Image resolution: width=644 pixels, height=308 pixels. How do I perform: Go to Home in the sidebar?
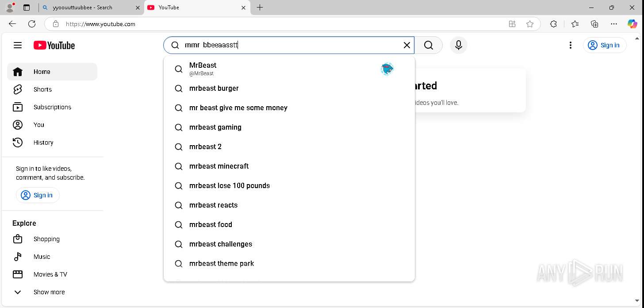click(x=52, y=72)
